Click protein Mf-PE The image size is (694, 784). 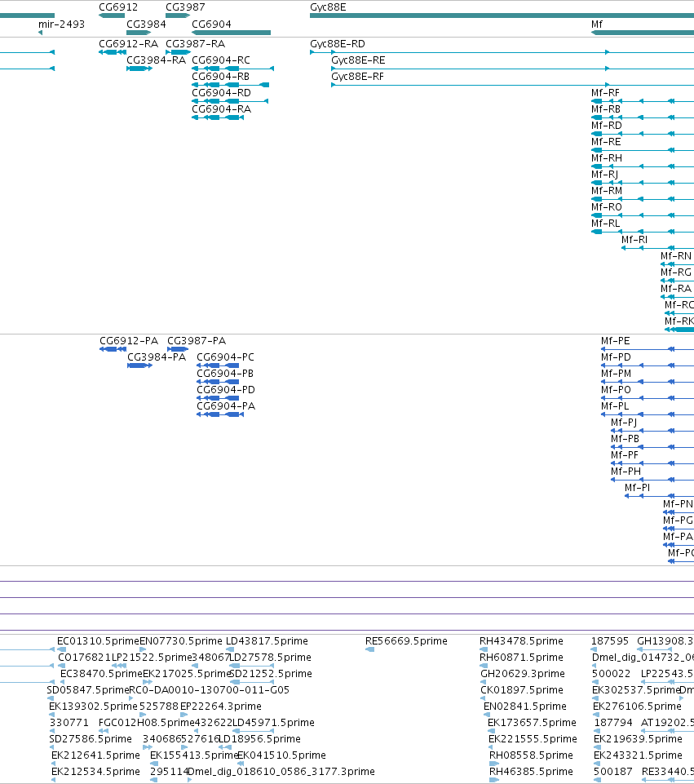pyautogui.click(x=615, y=341)
